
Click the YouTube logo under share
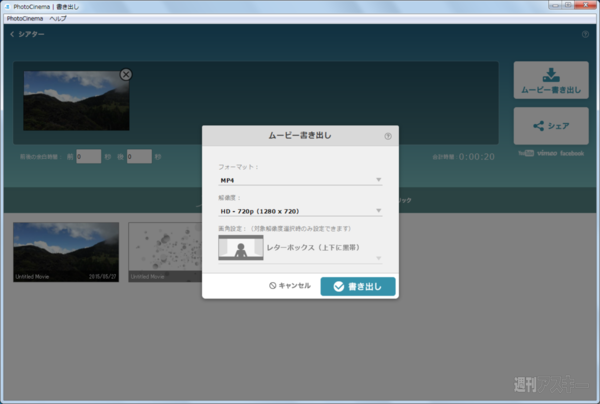point(526,153)
